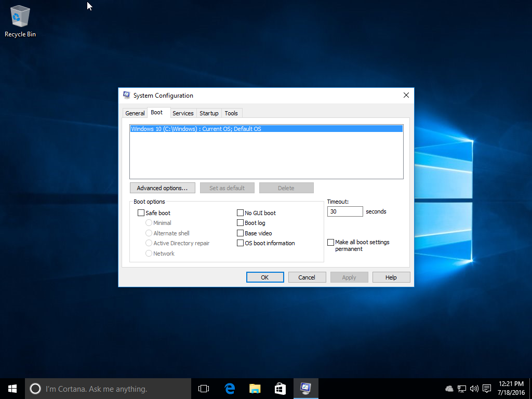The width and height of the screenshot is (532, 399).
Task: Select Active Directory repair radio button
Action: [149, 243]
